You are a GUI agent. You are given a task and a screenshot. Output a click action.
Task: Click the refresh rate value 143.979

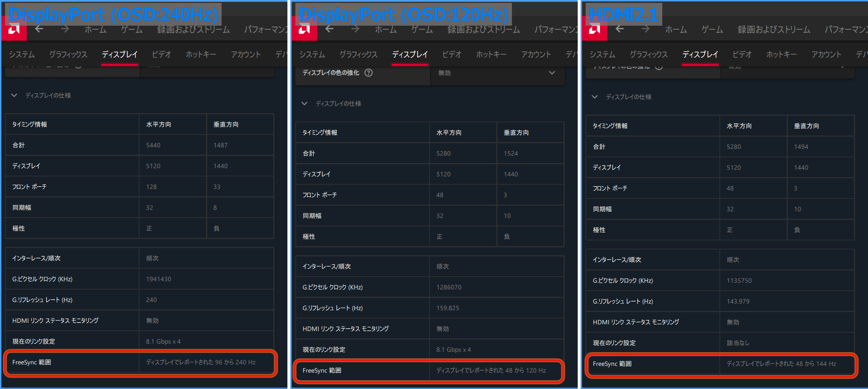738,301
